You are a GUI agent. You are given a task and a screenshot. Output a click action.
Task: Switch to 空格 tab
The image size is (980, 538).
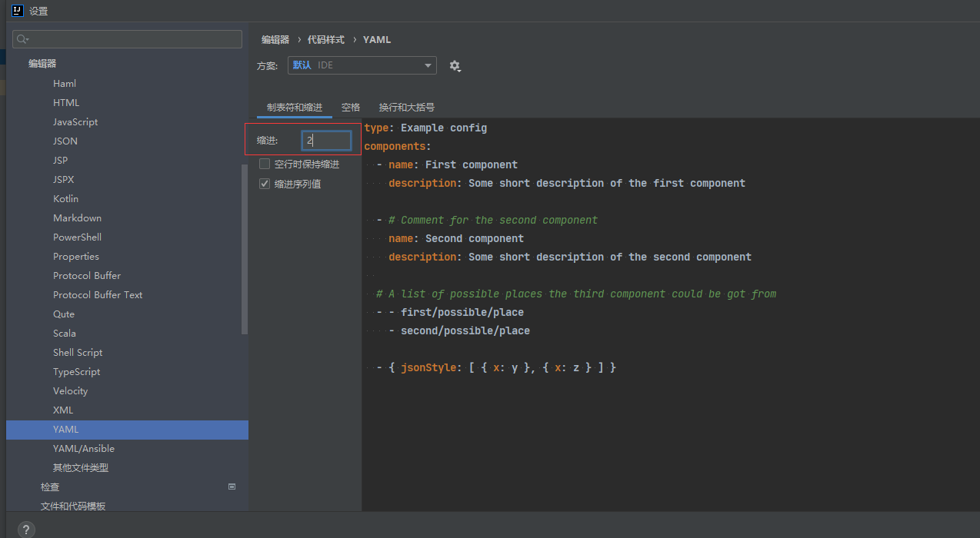coord(351,108)
